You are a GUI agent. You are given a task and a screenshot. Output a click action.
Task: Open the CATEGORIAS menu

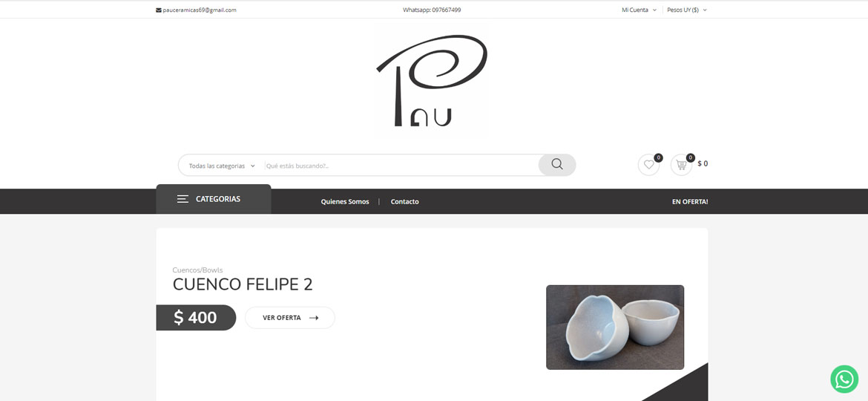214,199
